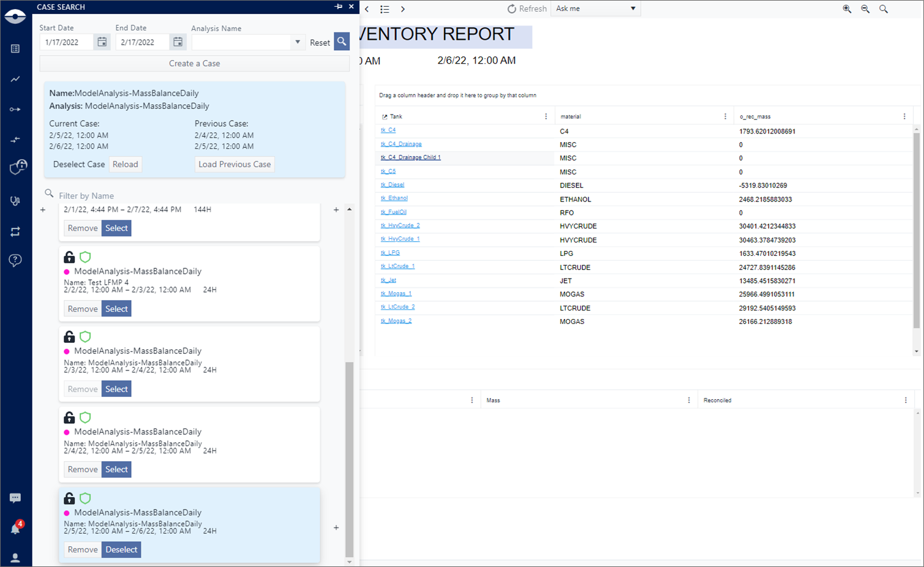Click the help question mark sidebar icon
This screenshot has height=567, width=924.
pyautogui.click(x=15, y=260)
